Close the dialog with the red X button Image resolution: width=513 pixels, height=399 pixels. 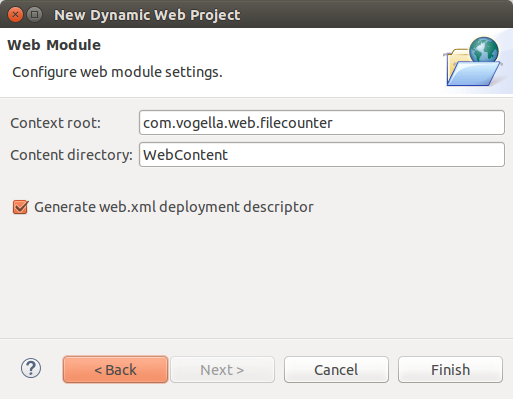click(15, 15)
